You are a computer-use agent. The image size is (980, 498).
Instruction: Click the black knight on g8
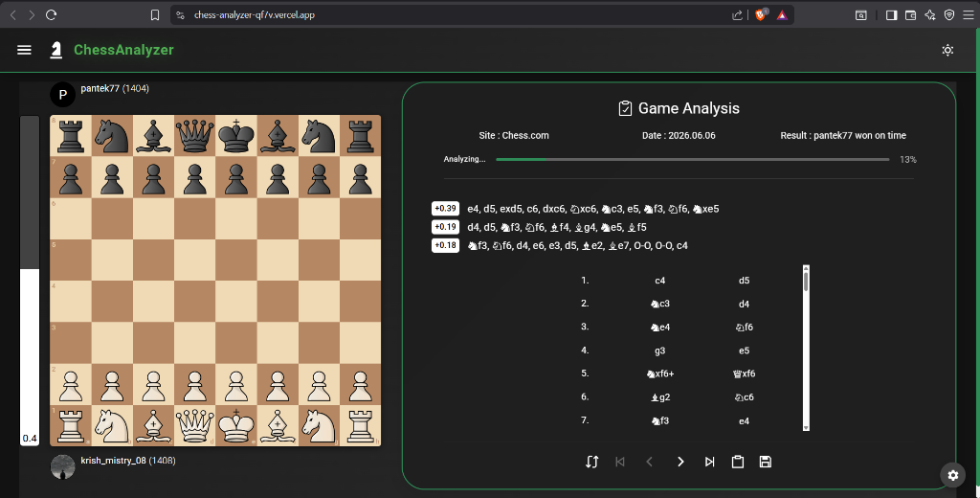(x=319, y=136)
